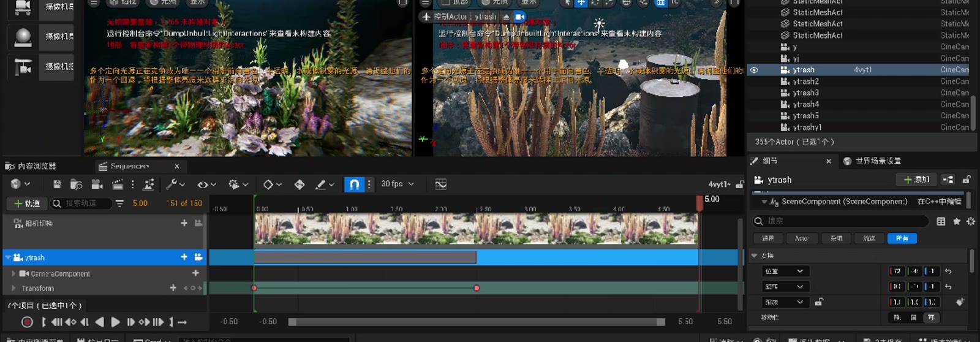Click the play reverse button
Image resolution: width=980 pixels, height=342 pixels.
(x=99, y=322)
